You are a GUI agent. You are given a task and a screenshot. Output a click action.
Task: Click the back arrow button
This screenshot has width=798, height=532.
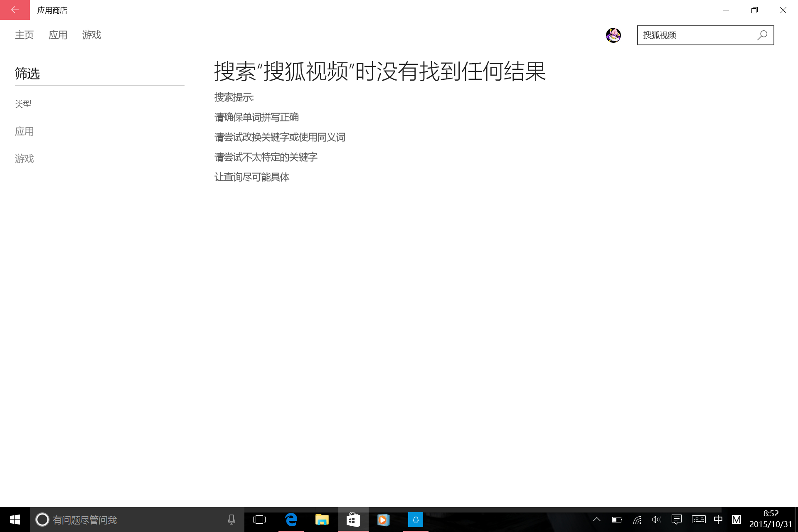15,10
